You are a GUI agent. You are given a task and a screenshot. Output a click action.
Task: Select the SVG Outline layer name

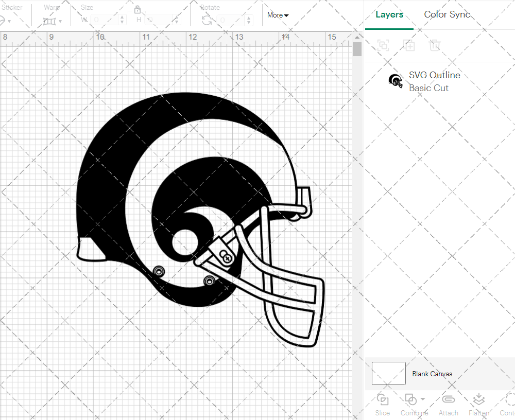coord(434,75)
